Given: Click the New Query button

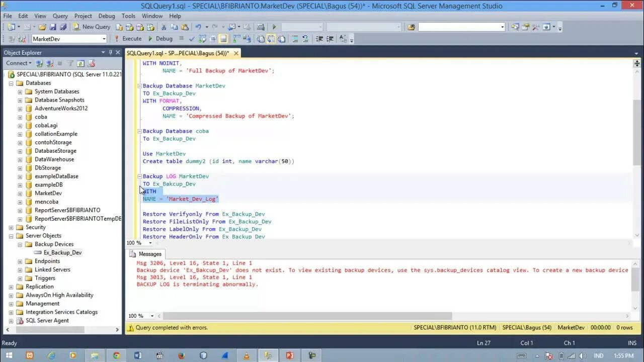Looking at the screenshot, I should click(91, 27).
